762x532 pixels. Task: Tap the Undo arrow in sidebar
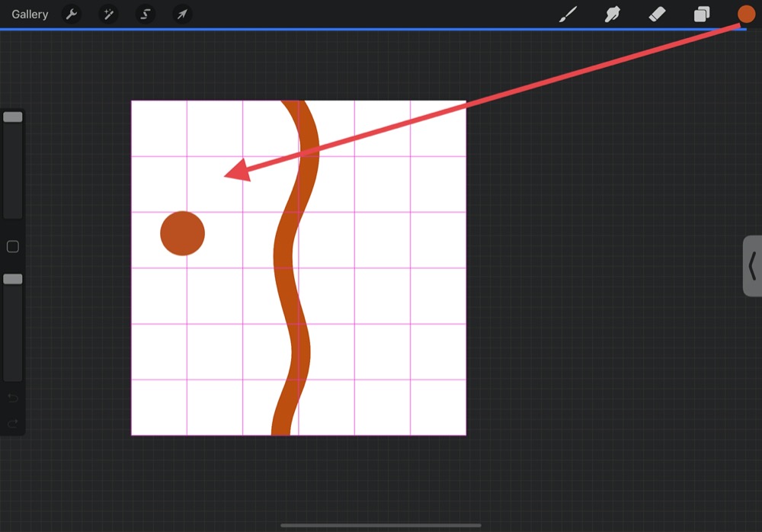click(x=13, y=399)
